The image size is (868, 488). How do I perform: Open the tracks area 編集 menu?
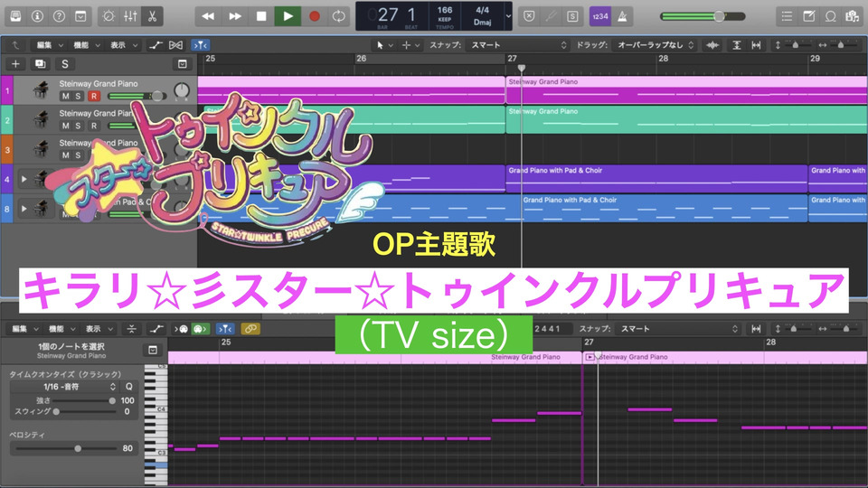coord(49,45)
